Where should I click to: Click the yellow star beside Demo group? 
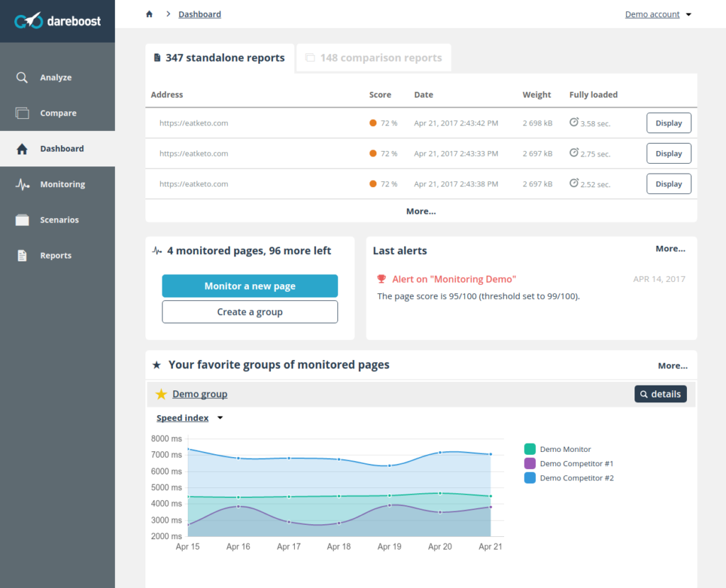click(161, 395)
